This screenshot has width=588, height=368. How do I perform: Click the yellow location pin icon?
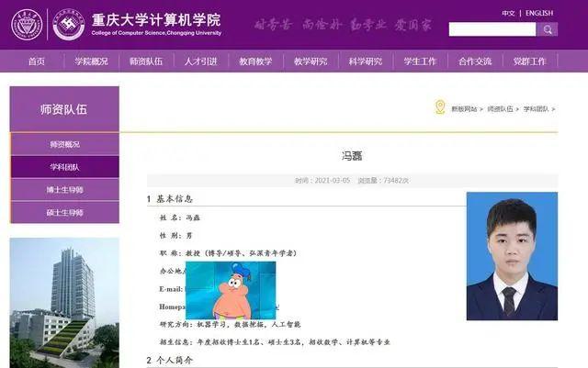440,107
